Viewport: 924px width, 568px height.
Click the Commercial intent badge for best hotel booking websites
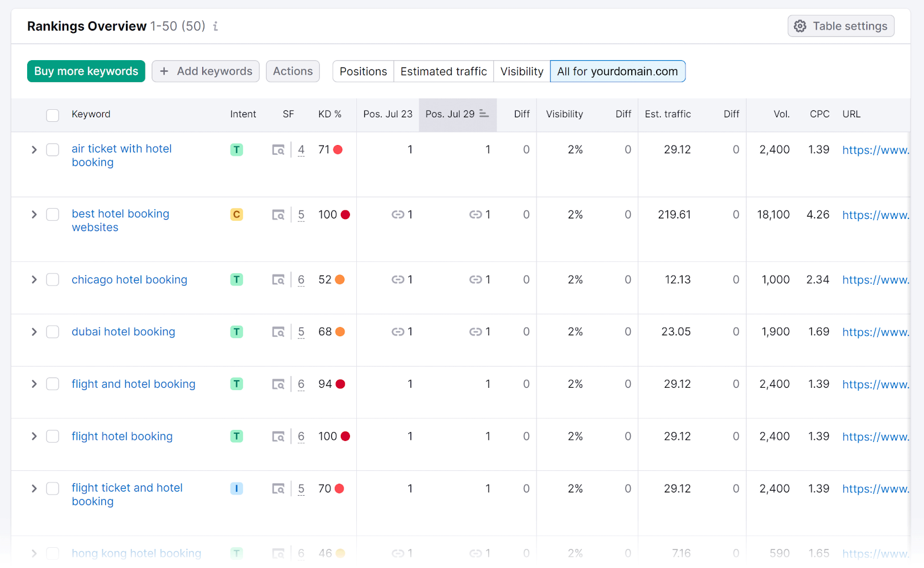pyautogui.click(x=236, y=215)
